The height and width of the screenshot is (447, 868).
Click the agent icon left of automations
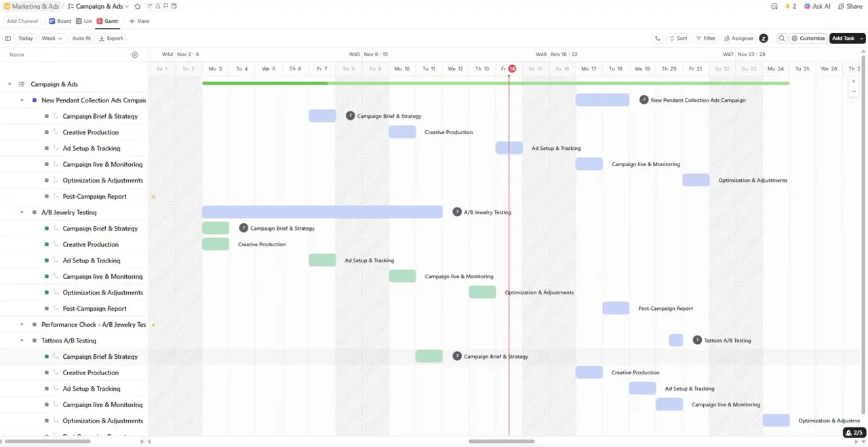pos(774,6)
